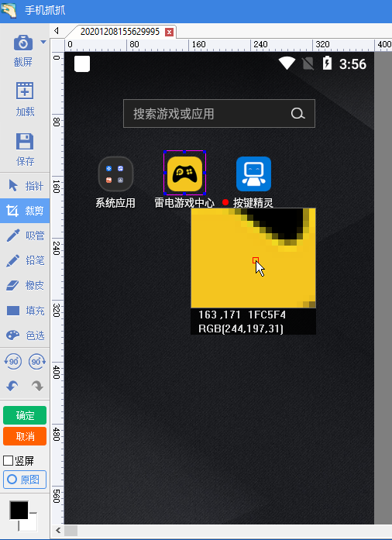
Task: Select the 裁剪 crop tool
Action: click(25, 211)
